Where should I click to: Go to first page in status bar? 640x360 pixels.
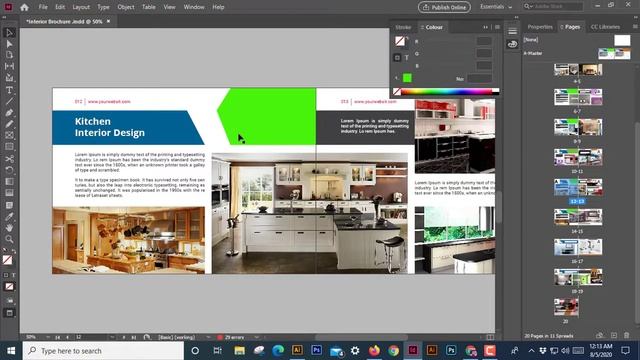(x=58, y=337)
